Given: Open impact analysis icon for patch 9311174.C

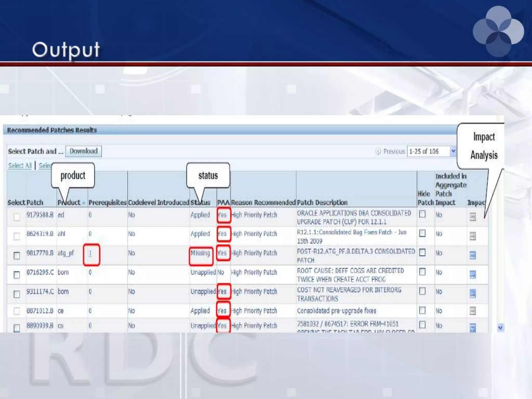Looking at the screenshot, I should coord(473,294).
